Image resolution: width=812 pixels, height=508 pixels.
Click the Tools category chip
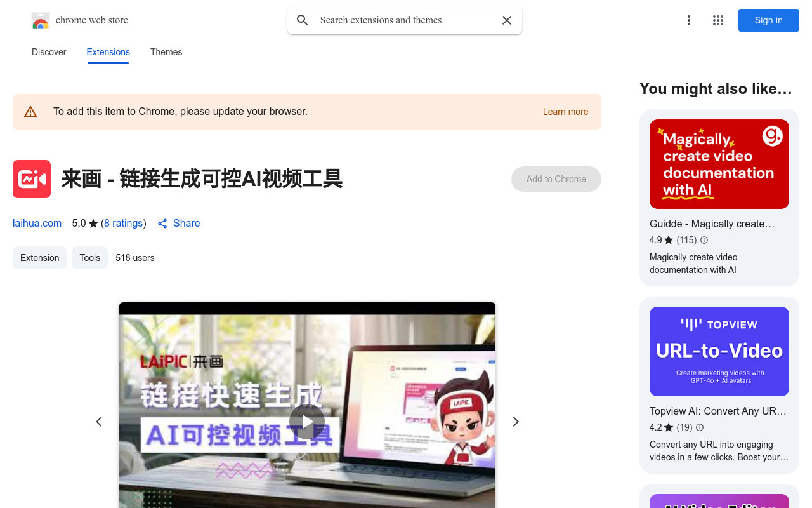[x=89, y=258]
